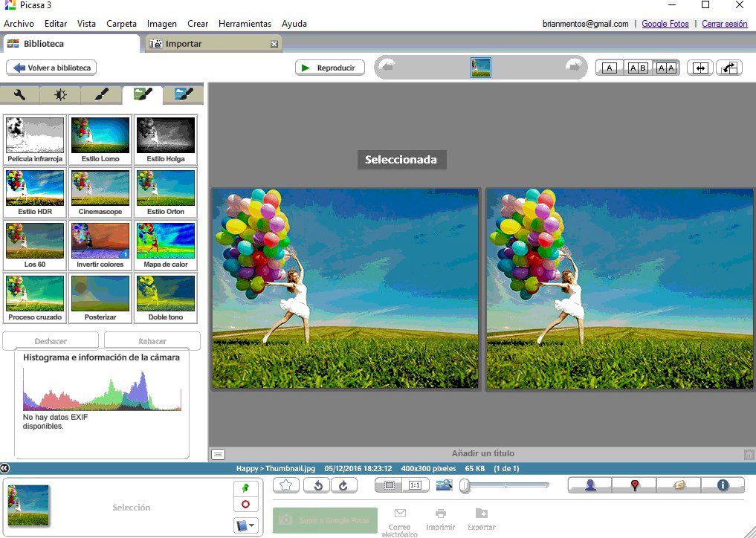Click the Volver a biblioteca button
756x538 pixels.
coord(51,67)
